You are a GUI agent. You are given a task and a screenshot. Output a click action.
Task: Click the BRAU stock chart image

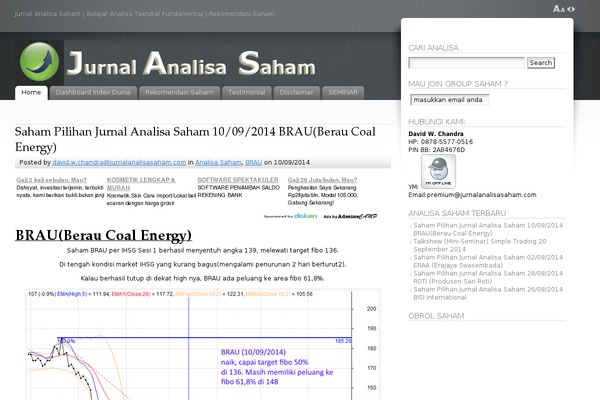(x=203, y=344)
